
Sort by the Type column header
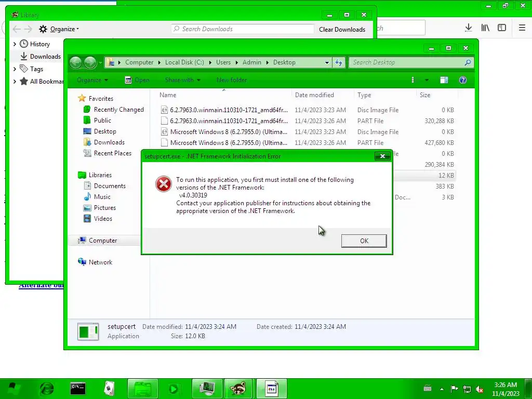(x=385, y=95)
